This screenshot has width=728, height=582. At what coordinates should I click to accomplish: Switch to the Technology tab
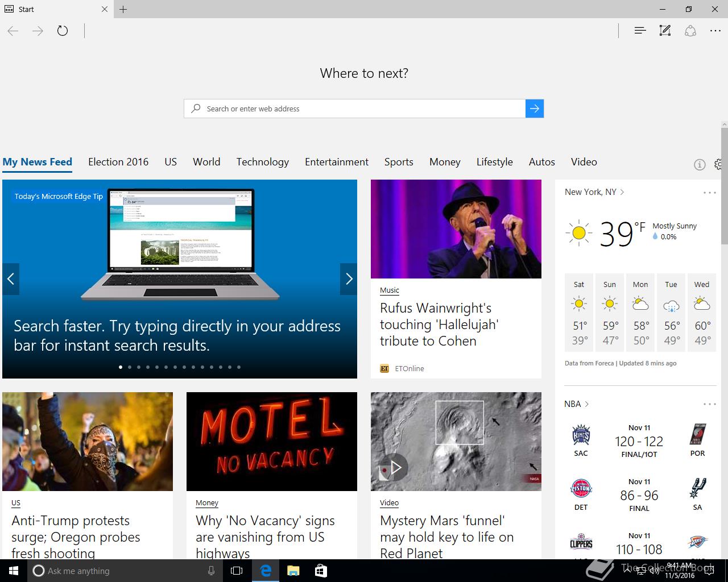[262, 162]
